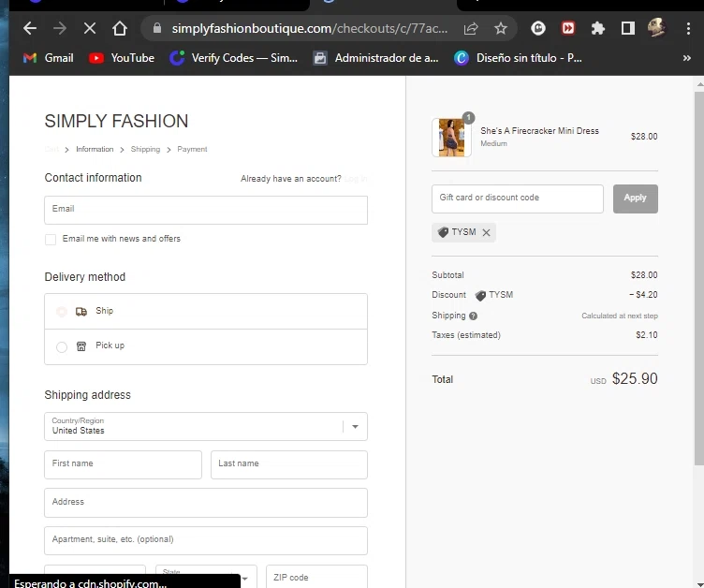Click the SIMPLY FASHION store title
This screenshot has height=588, width=704.
116,122
